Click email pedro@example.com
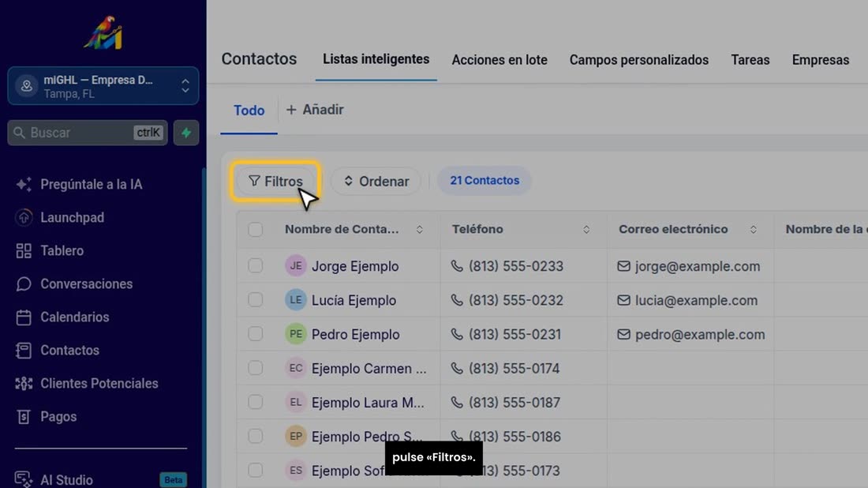The height and width of the screenshot is (488, 868). (700, 335)
